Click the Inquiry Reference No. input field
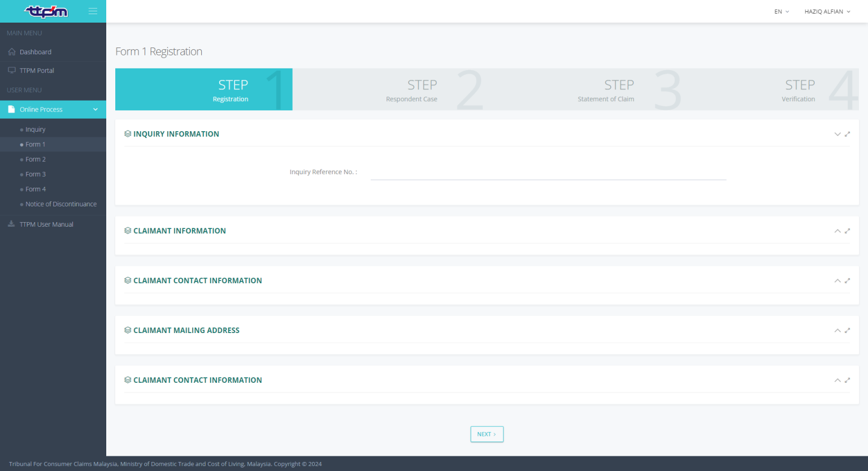Viewport: 868px width, 471px height. 548,172
